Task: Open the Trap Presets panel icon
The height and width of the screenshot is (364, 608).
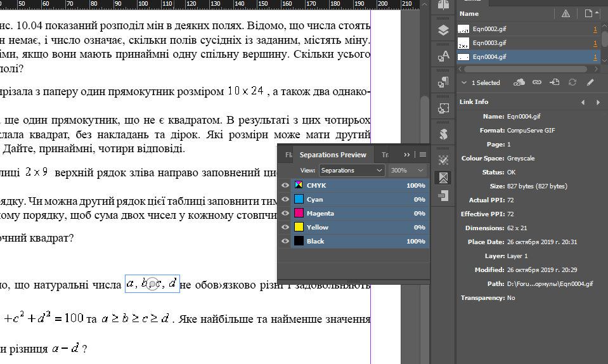Action: [x=443, y=196]
